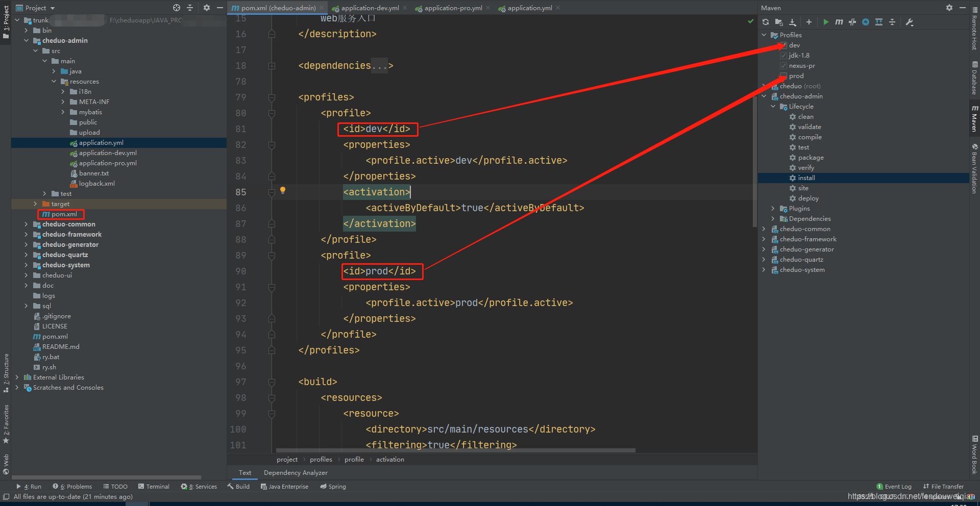Expand the Plugins node in Maven

773,209
